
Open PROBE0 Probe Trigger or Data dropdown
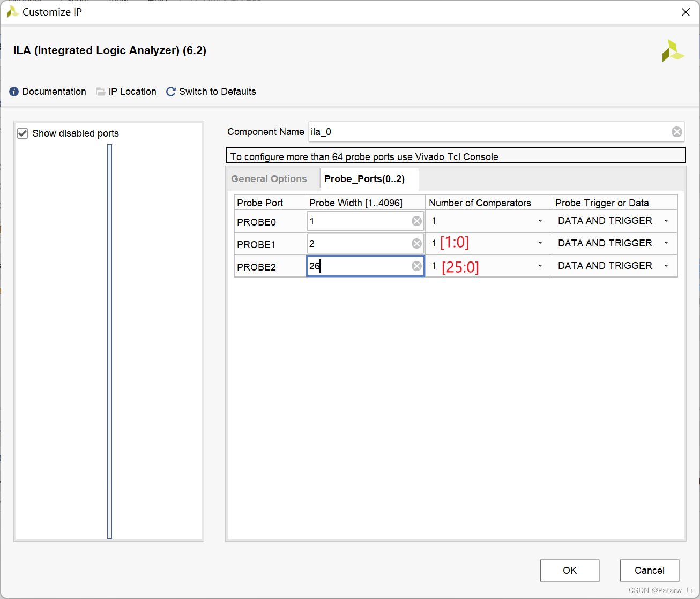pos(666,221)
